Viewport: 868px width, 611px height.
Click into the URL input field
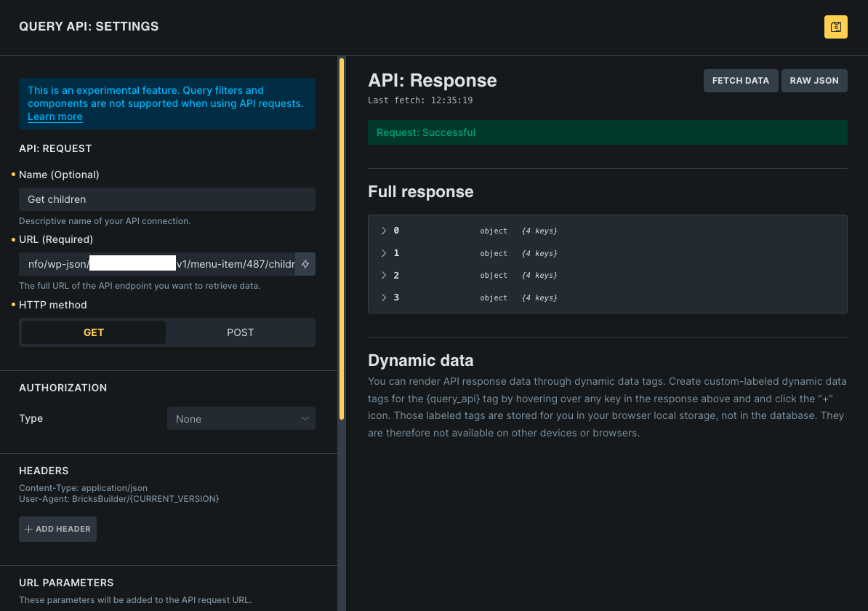coord(157,264)
